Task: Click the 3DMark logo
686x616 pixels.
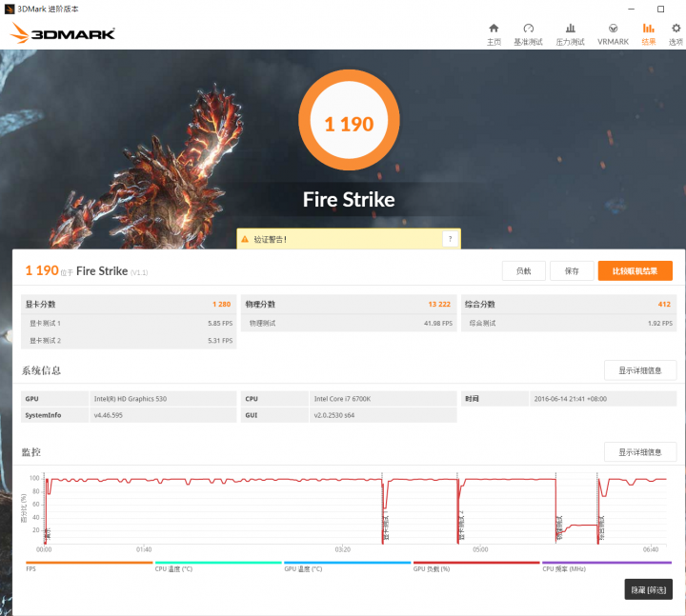Action: pyautogui.click(x=62, y=33)
